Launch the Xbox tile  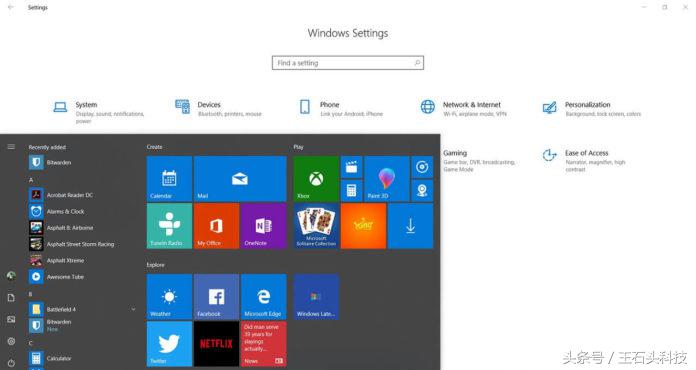point(316,179)
